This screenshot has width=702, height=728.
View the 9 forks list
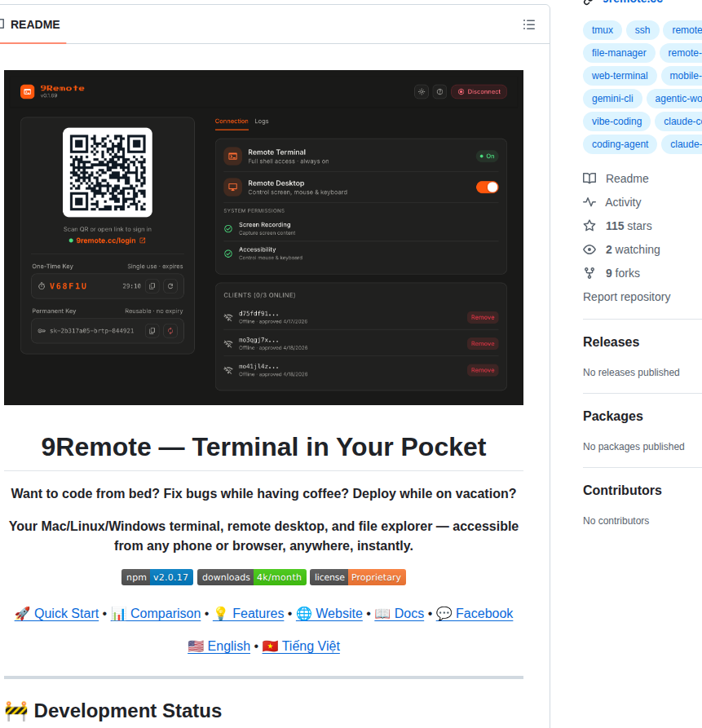[x=623, y=273]
